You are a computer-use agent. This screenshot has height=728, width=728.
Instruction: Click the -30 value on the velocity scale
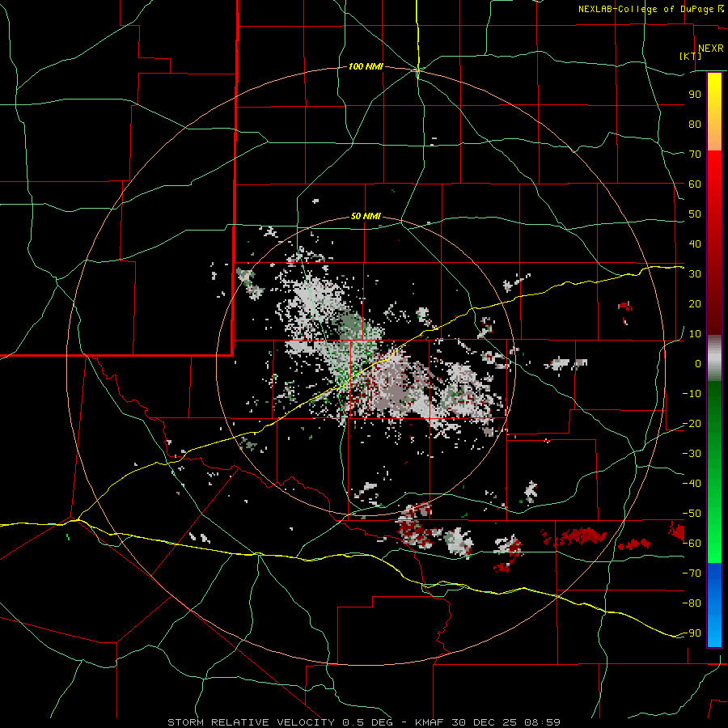point(692,454)
